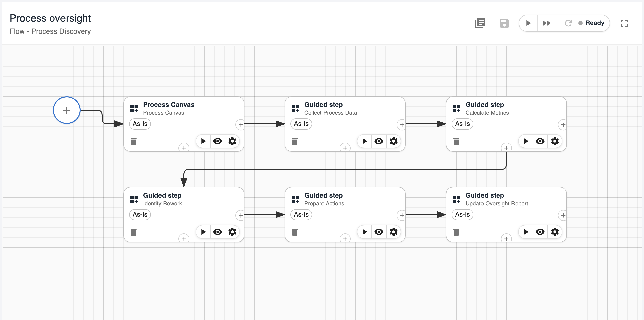The width and height of the screenshot is (644, 320).
Task: Open settings for Prepare Actions
Action: (x=394, y=232)
